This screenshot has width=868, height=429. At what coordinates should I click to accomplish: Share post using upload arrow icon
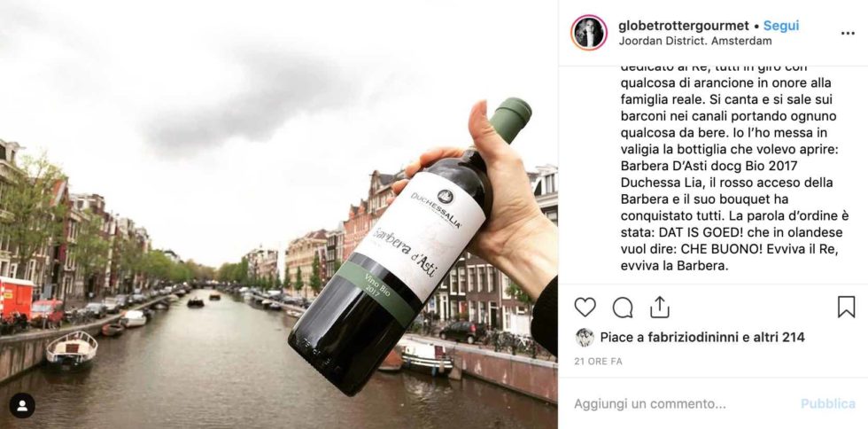coord(660,307)
